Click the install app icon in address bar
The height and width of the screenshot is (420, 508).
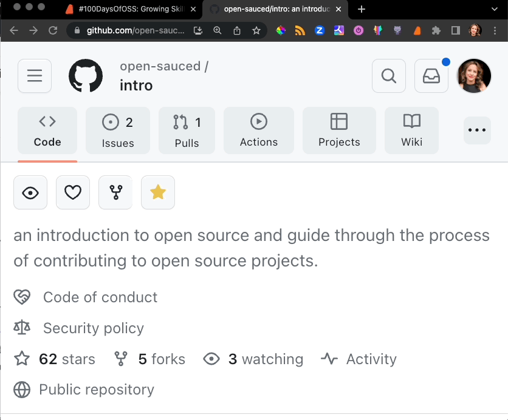pos(198,30)
